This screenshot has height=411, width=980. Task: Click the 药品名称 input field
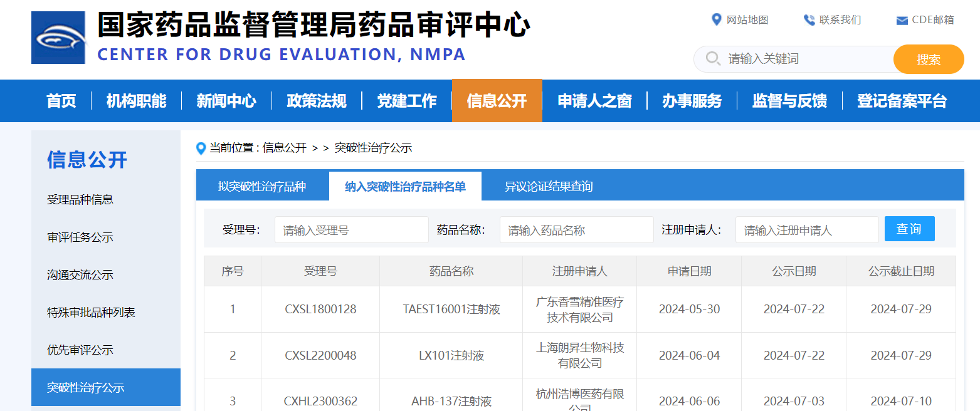pyautogui.click(x=576, y=229)
